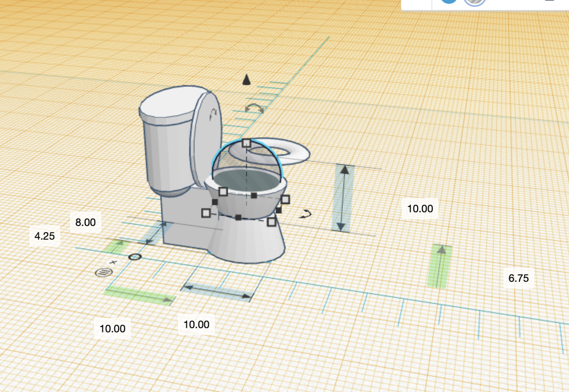Click the curved rotation arrow above the toilet
The width and height of the screenshot is (569, 392).
[x=254, y=107]
